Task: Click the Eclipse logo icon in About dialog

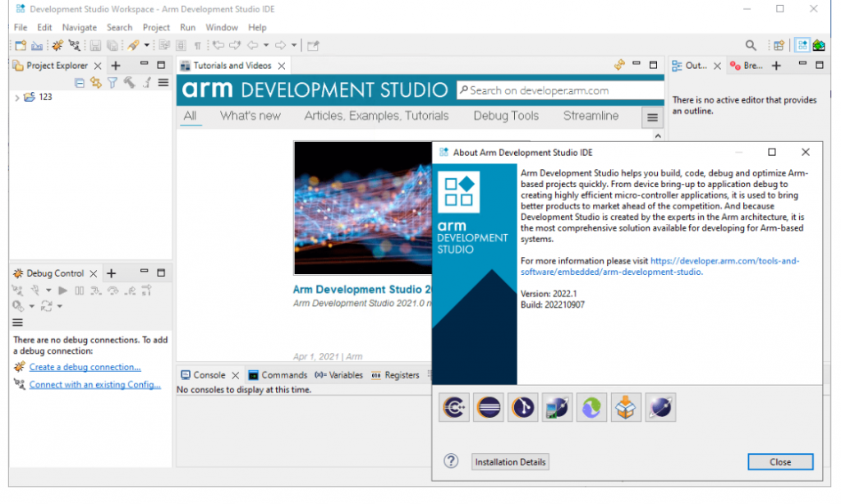Action: coord(489,407)
